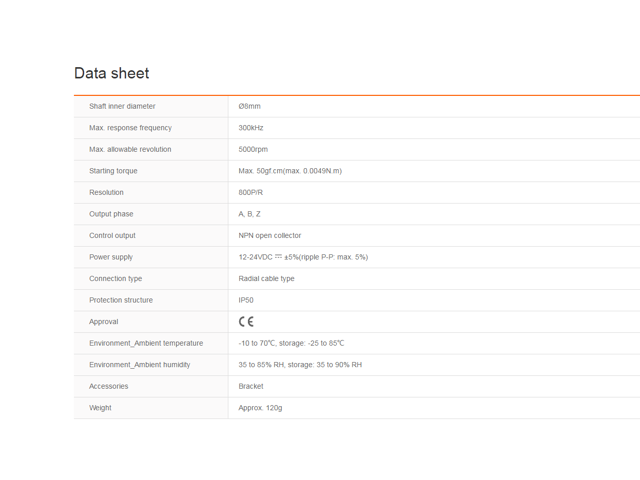Image resolution: width=640 pixels, height=480 pixels.
Task: Select Max. response frequency row label
Action: coord(130,128)
